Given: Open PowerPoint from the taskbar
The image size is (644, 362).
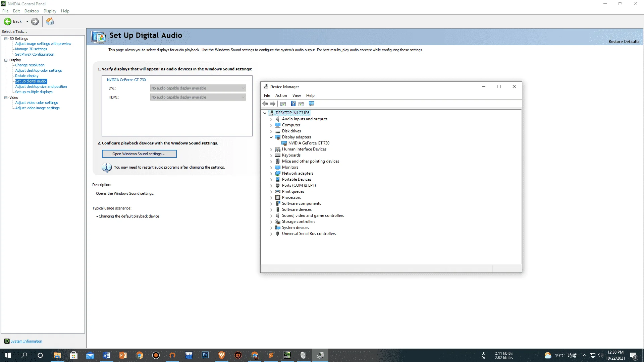Looking at the screenshot, I should [123, 355].
